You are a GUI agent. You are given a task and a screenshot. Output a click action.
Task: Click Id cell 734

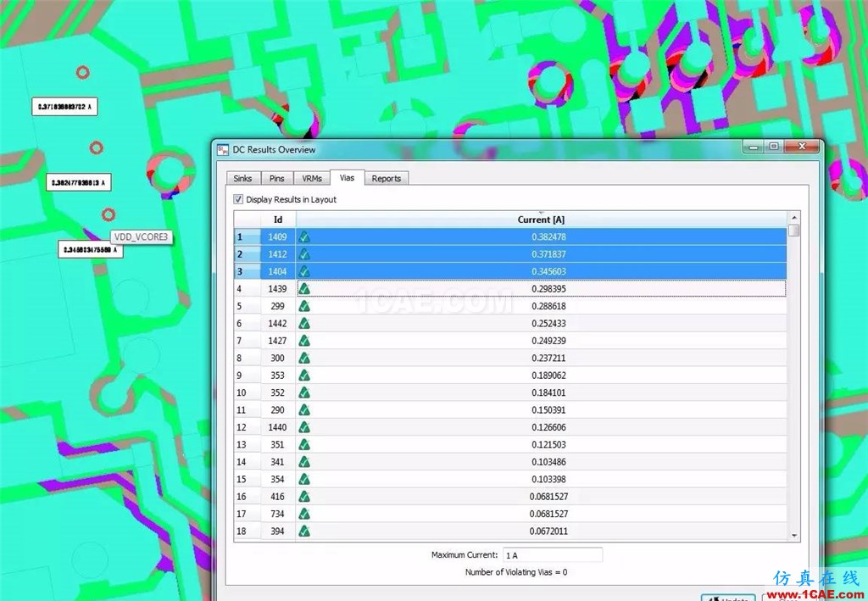click(x=278, y=515)
